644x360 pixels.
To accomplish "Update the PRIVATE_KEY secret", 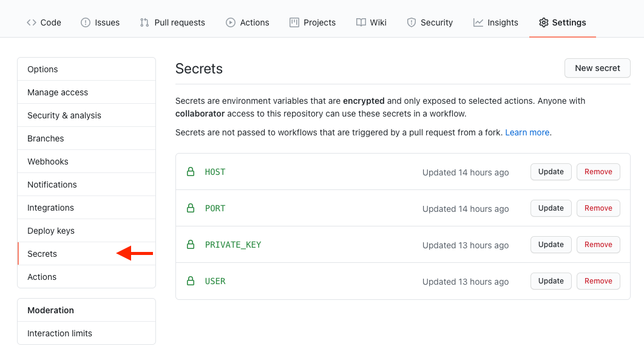I will coord(551,245).
